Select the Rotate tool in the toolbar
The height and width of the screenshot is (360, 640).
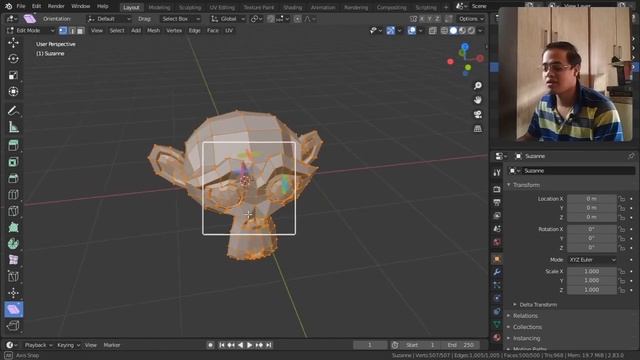pyautogui.click(x=13, y=59)
